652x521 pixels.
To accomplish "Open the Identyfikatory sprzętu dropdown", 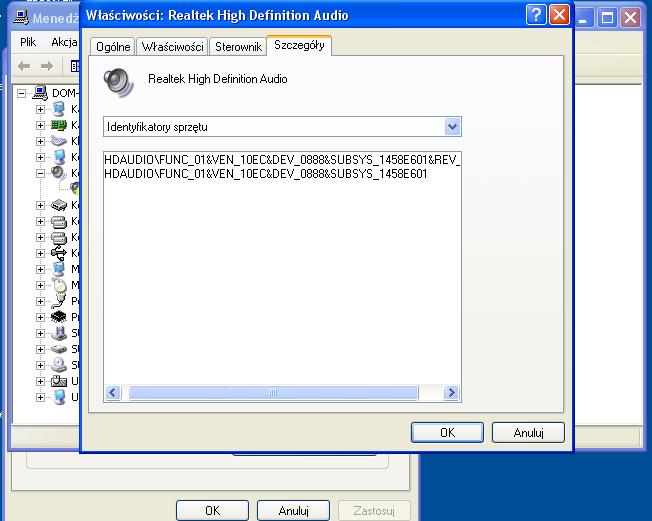I will (x=452, y=127).
